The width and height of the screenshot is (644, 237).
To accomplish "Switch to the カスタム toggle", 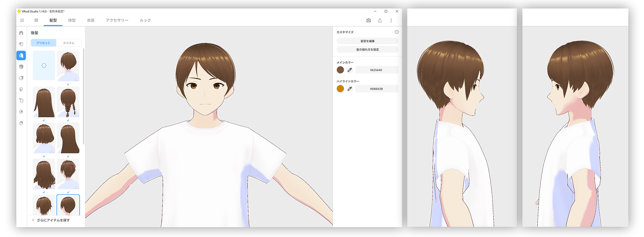I will tap(69, 43).
